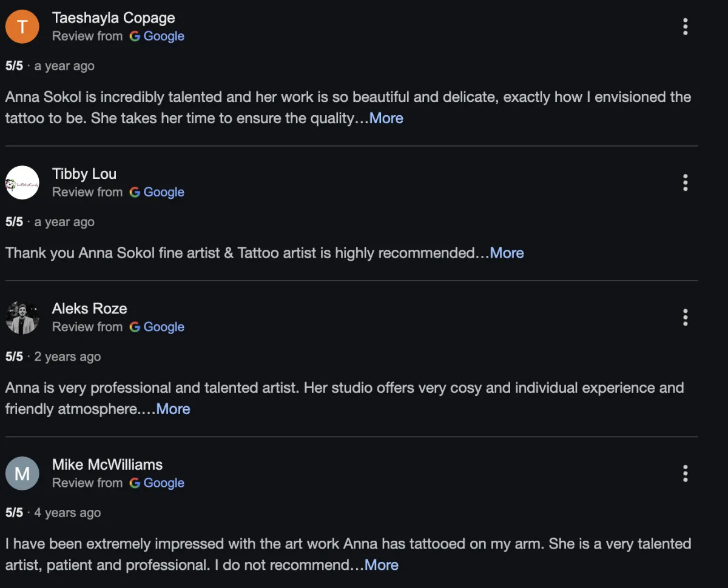Click Taeshayla Copage's orange avatar
728x588 pixels.
click(x=22, y=27)
